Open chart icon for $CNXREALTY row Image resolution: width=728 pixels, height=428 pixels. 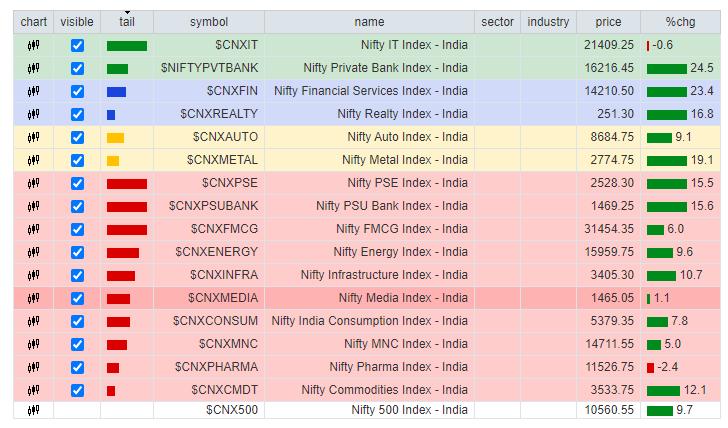(x=33, y=115)
